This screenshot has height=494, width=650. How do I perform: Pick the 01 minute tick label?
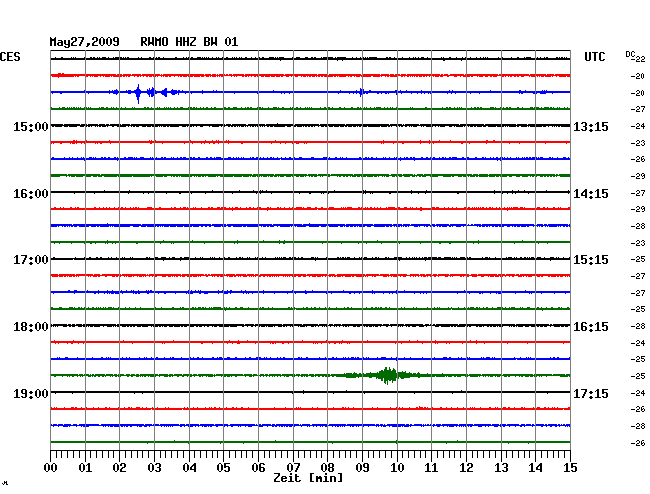pyautogui.click(x=85, y=468)
